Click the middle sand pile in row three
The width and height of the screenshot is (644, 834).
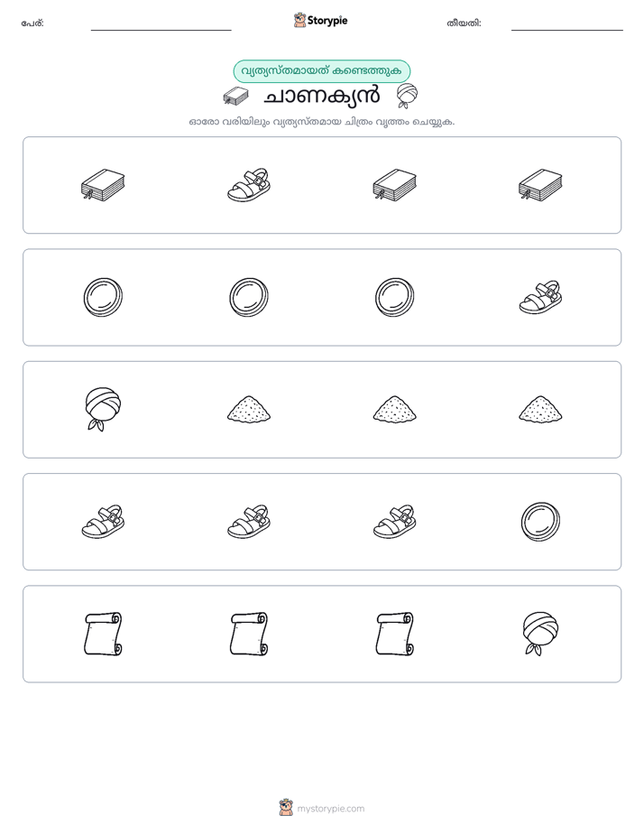(x=395, y=410)
